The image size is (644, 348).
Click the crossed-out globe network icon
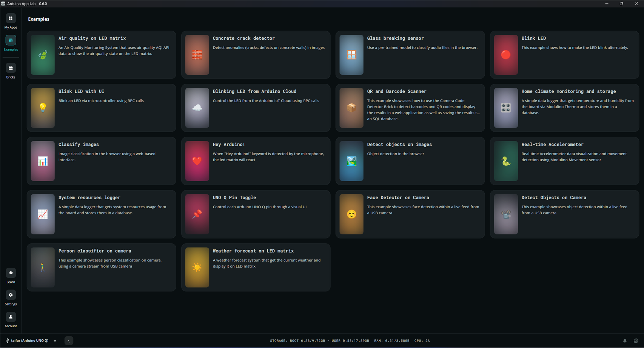click(636, 341)
